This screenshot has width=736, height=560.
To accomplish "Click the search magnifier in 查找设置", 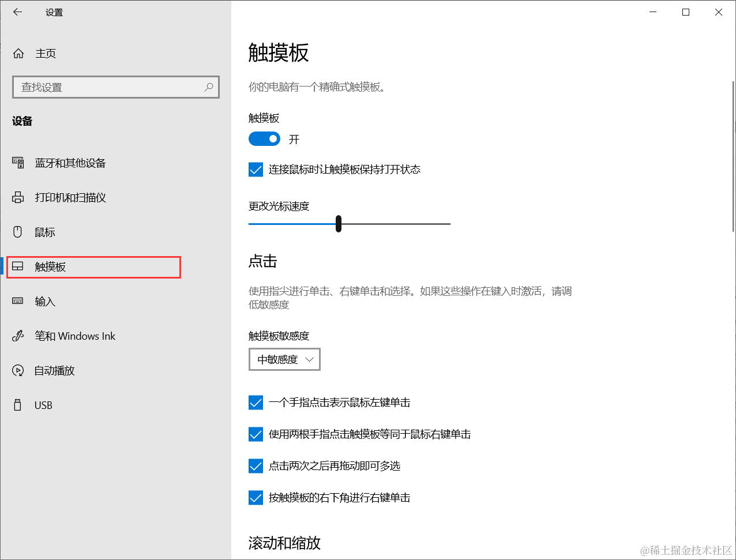I will (x=209, y=87).
